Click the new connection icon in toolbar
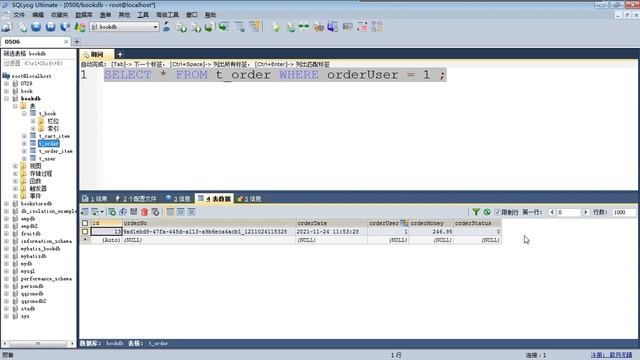The height and width of the screenshot is (360, 640). point(7,27)
